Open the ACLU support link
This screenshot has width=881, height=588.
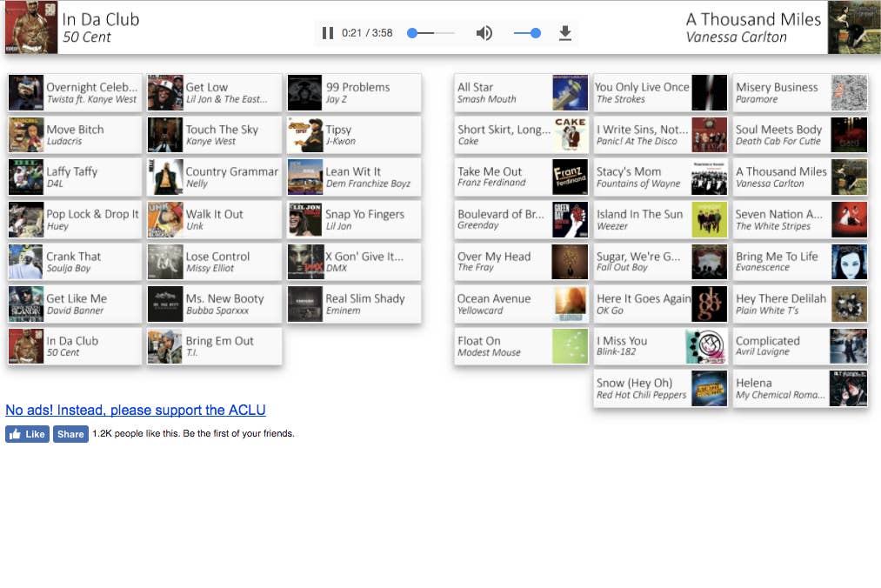pyautogui.click(x=136, y=411)
